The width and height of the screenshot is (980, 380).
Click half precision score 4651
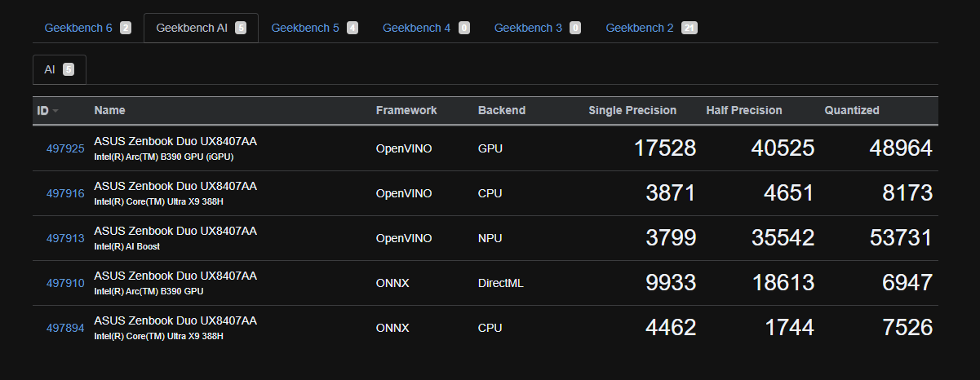(x=789, y=192)
